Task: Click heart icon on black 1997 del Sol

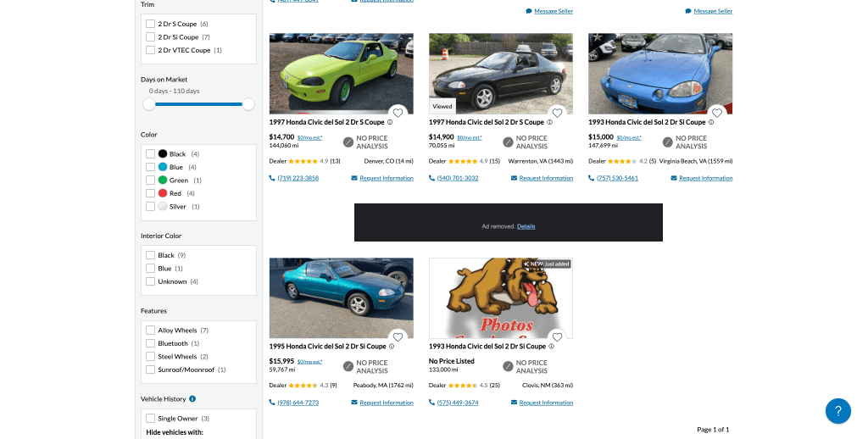Action: tap(557, 114)
